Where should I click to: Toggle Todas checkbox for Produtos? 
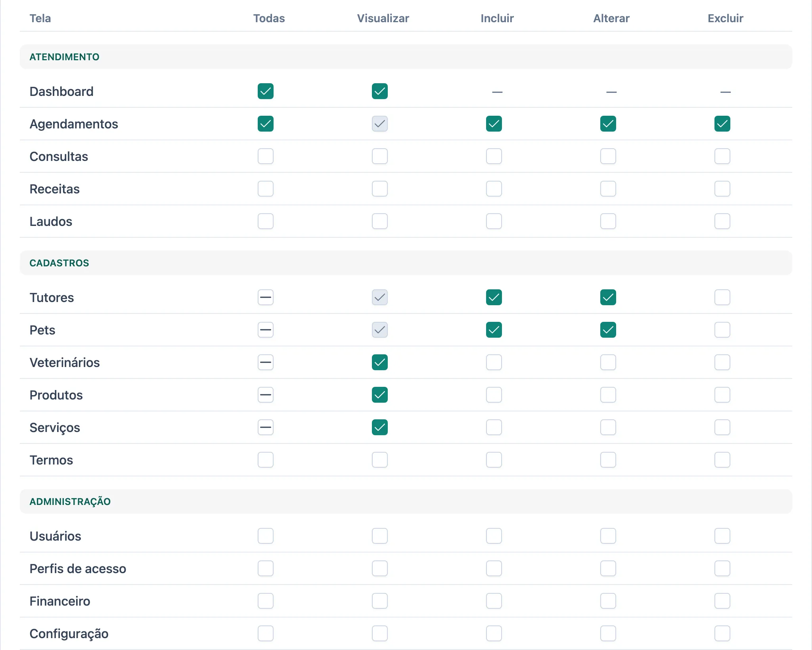[x=266, y=395]
